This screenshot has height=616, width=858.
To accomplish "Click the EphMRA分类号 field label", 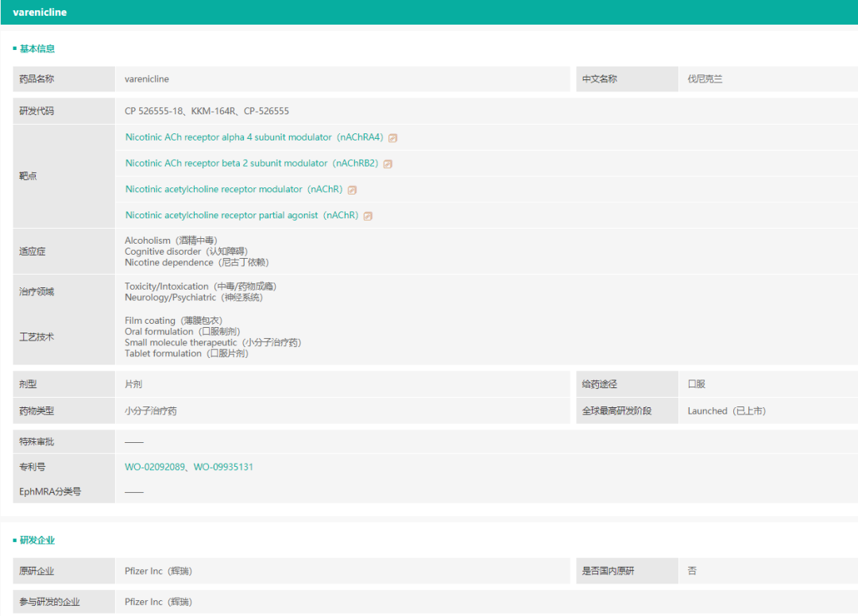I will pos(50,491).
